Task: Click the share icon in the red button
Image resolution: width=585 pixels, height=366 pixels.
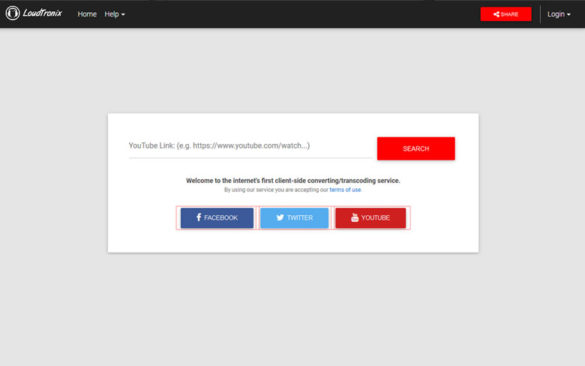Action: click(496, 15)
